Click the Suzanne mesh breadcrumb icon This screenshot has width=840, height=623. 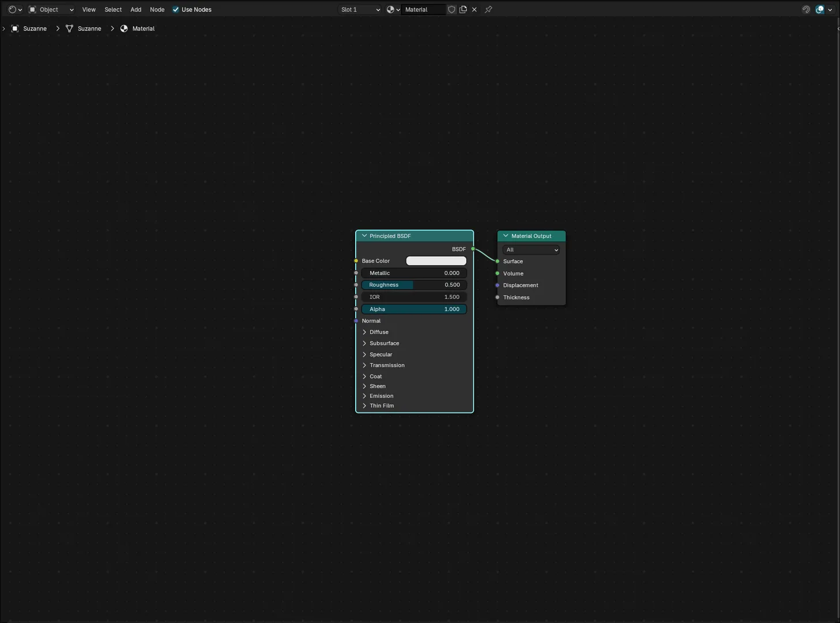[69, 28]
